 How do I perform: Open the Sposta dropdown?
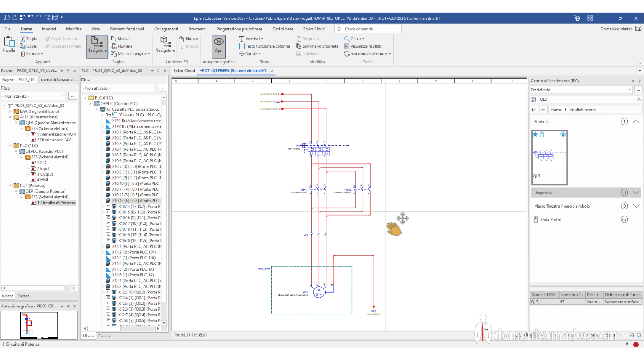[x=250, y=53]
